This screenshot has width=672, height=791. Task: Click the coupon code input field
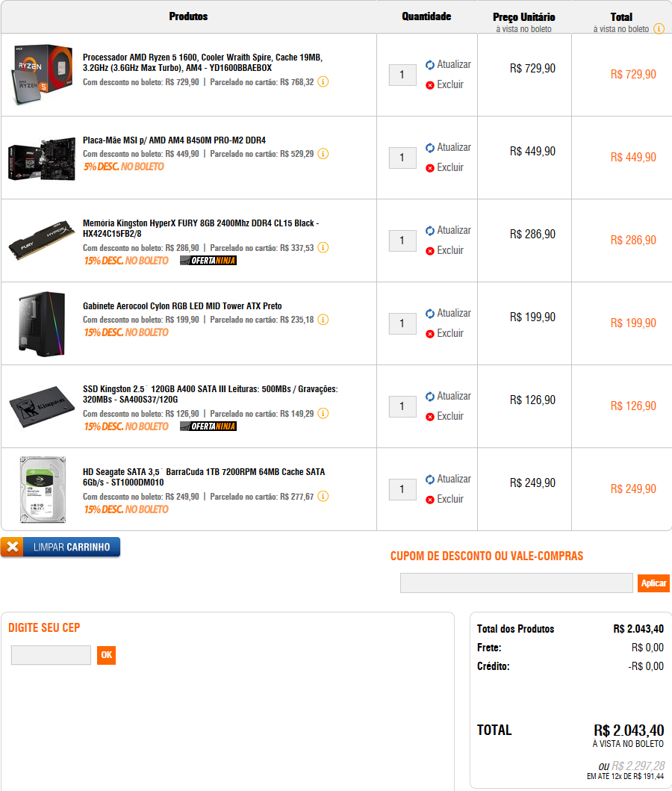tap(516, 583)
